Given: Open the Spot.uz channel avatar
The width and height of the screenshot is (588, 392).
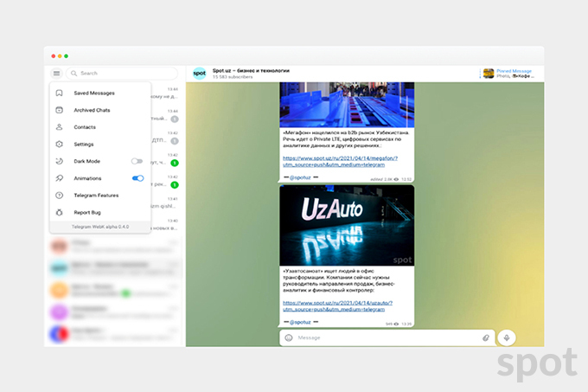Looking at the screenshot, I should [x=200, y=74].
